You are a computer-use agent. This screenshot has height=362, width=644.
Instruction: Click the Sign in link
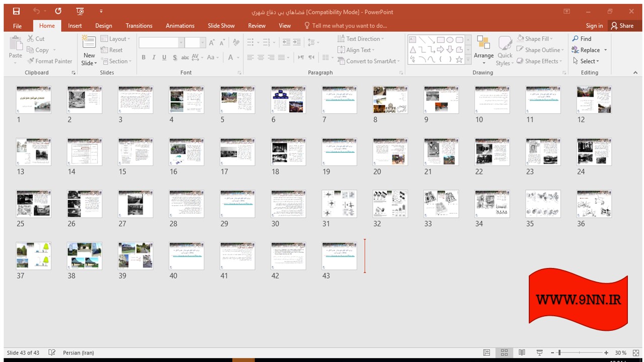(x=594, y=26)
